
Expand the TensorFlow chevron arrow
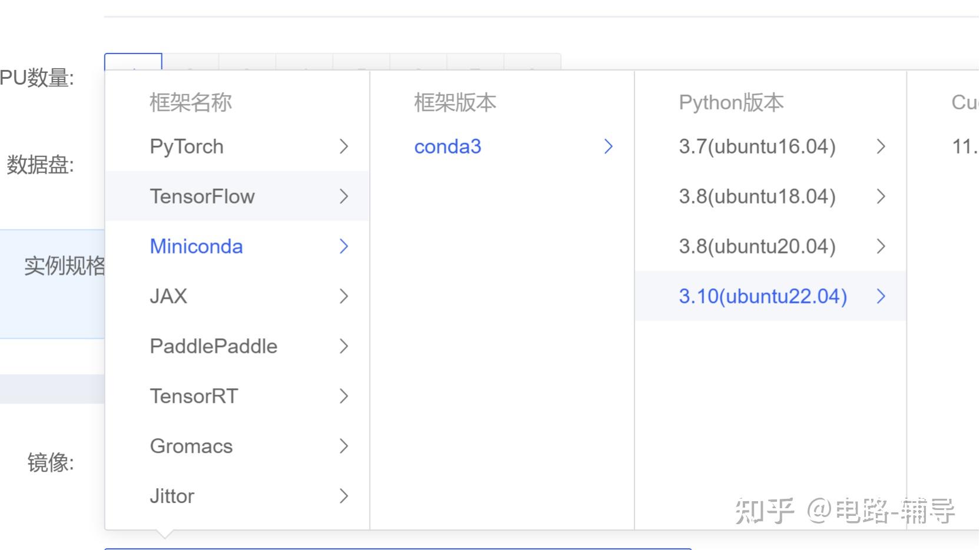344,196
